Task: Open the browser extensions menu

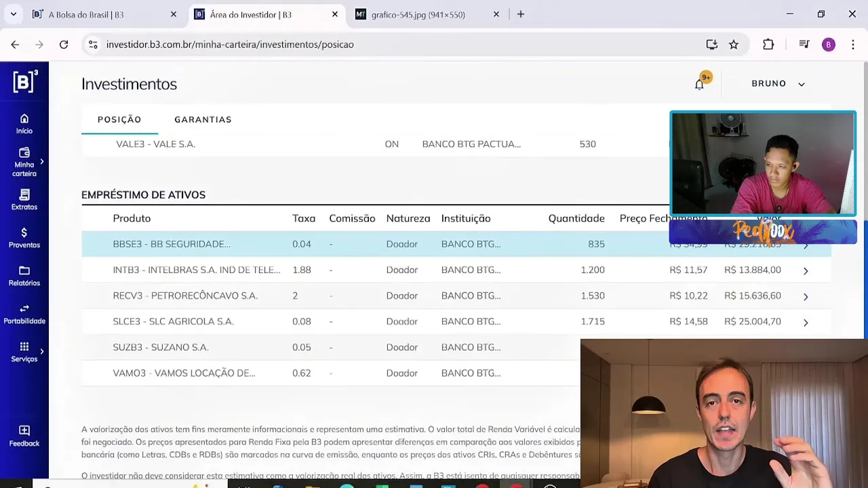Action: point(768,45)
